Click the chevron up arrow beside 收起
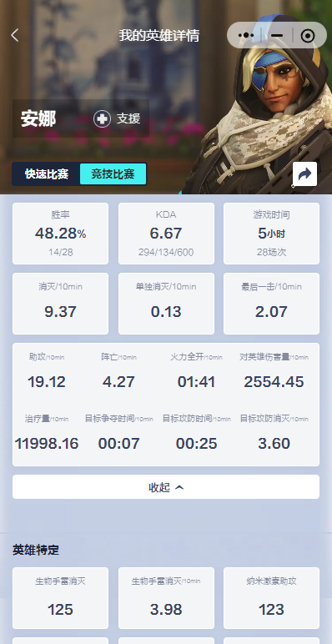The width and height of the screenshot is (332, 644). tap(179, 487)
